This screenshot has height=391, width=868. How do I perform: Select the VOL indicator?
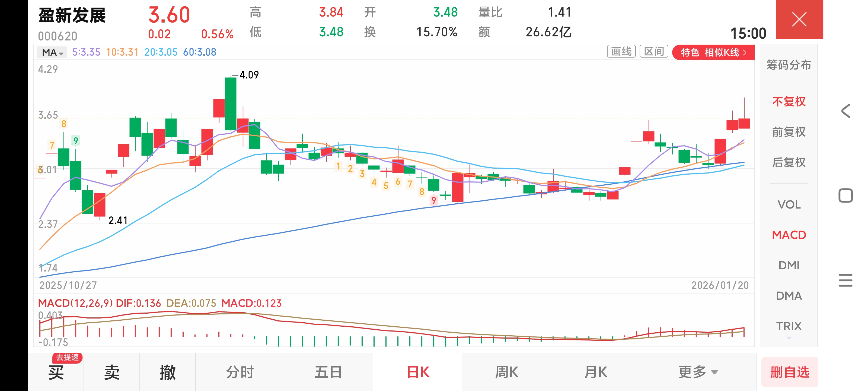pos(789,204)
